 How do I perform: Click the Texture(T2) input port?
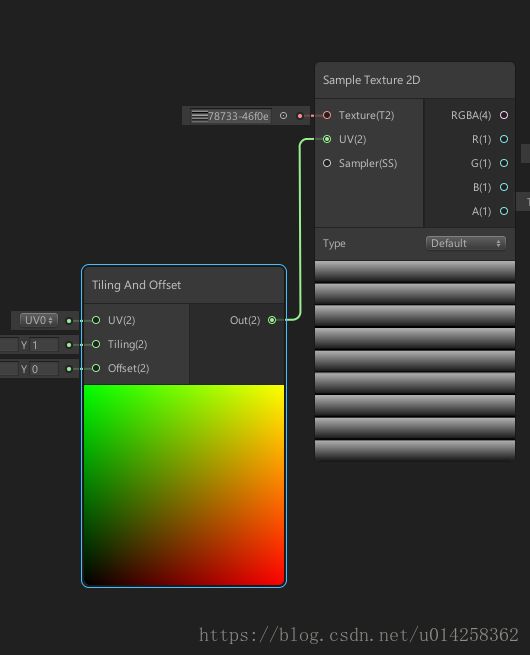(327, 115)
